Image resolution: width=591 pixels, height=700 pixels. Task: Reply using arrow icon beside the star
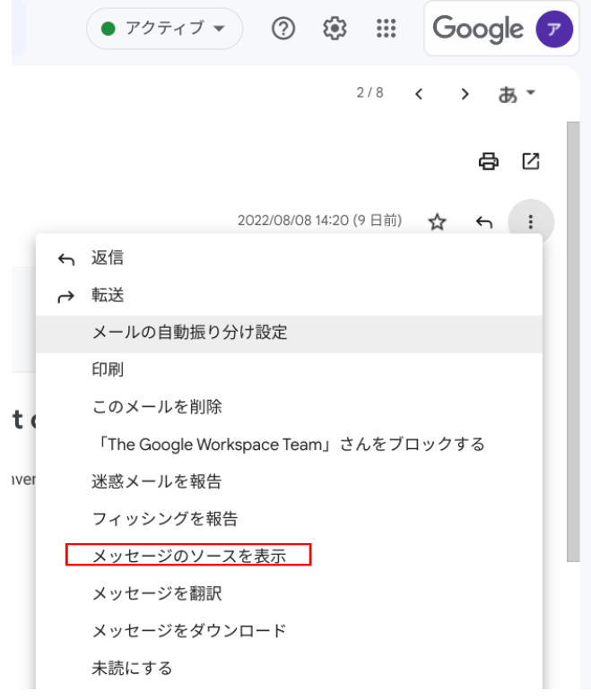tap(483, 221)
